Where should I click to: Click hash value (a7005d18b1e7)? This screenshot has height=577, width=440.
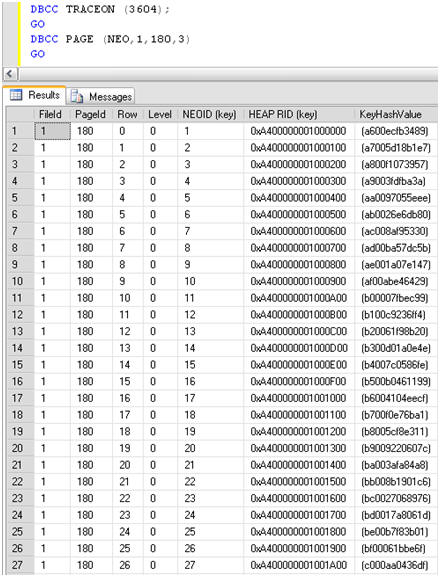pos(396,148)
